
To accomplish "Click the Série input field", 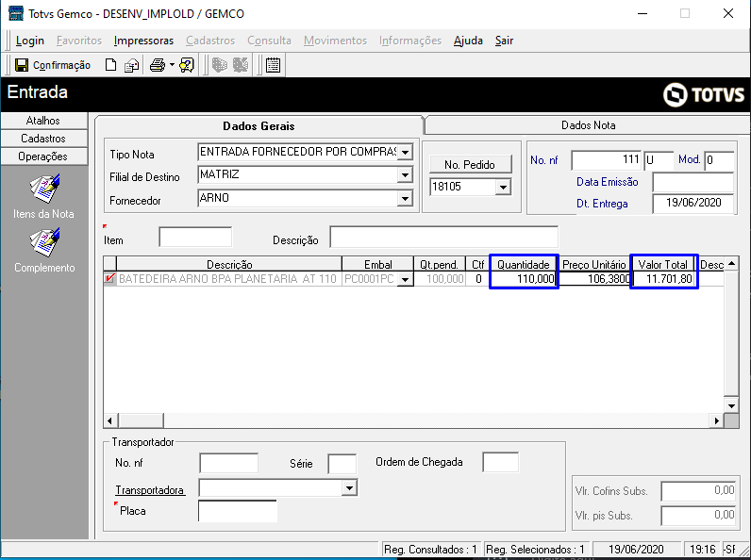I will point(342,464).
